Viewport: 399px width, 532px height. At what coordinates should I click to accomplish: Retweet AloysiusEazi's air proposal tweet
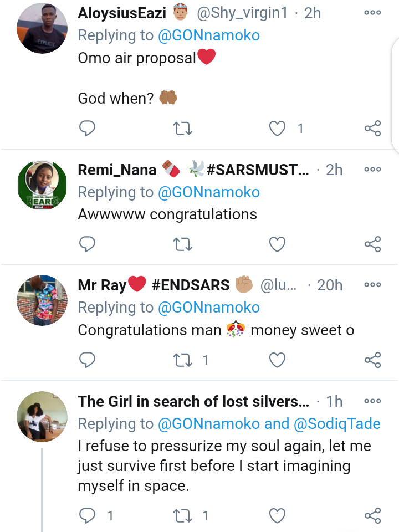tap(182, 129)
